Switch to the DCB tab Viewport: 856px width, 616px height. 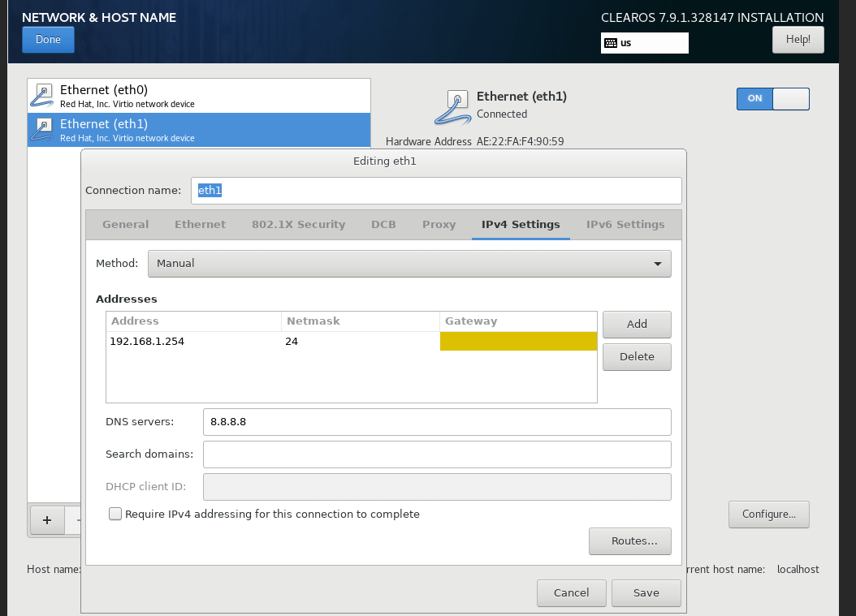click(x=383, y=224)
